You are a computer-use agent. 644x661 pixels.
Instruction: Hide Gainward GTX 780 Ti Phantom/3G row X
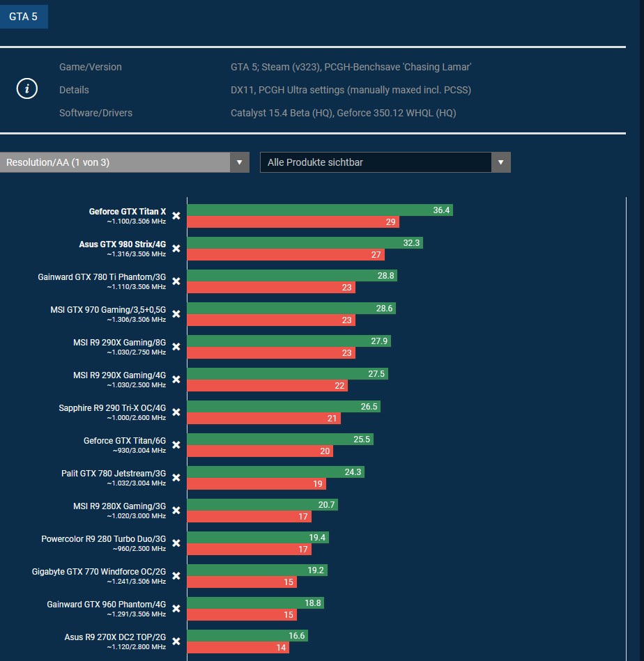point(176,281)
